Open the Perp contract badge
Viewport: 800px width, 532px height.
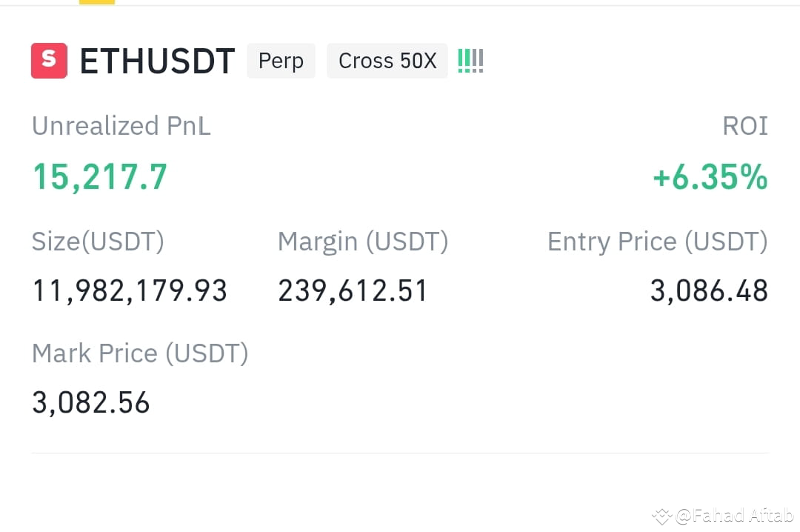point(281,61)
